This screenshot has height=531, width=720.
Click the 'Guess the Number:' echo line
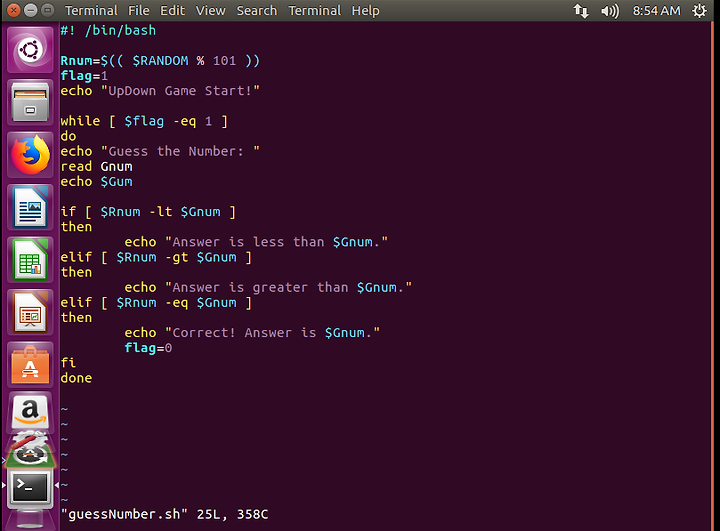160,152
